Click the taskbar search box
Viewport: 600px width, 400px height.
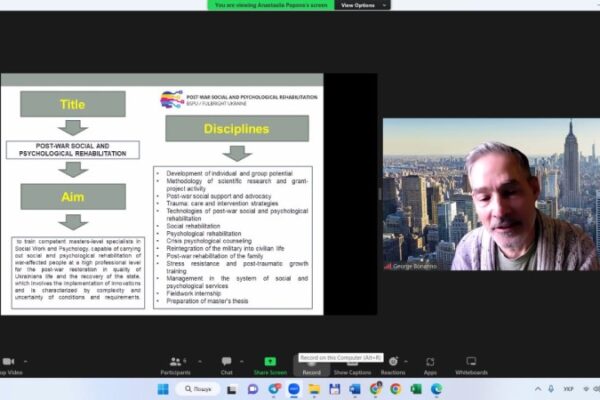[198, 389]
